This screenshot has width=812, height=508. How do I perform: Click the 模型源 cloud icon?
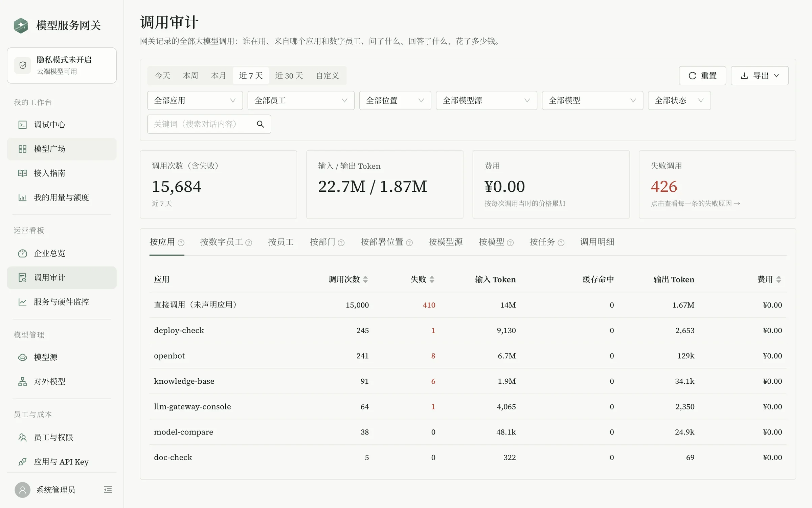coord(22,357)
